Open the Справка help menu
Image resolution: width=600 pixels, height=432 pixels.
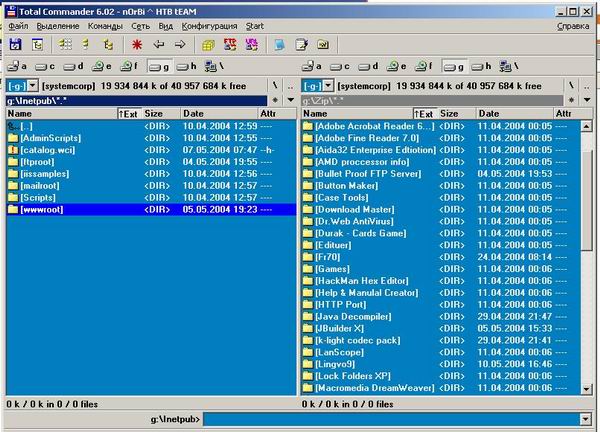[573, 26]
